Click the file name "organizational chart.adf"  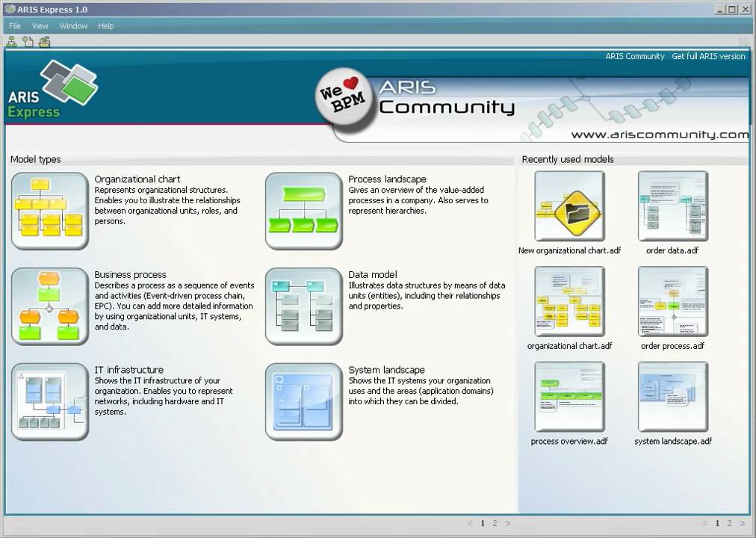[x=569, y=346]
